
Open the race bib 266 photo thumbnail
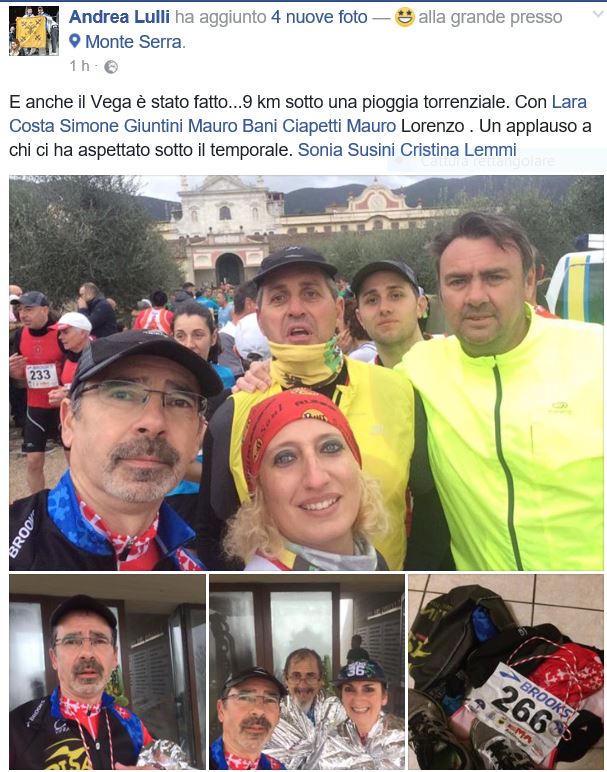(x=506, y=672)
